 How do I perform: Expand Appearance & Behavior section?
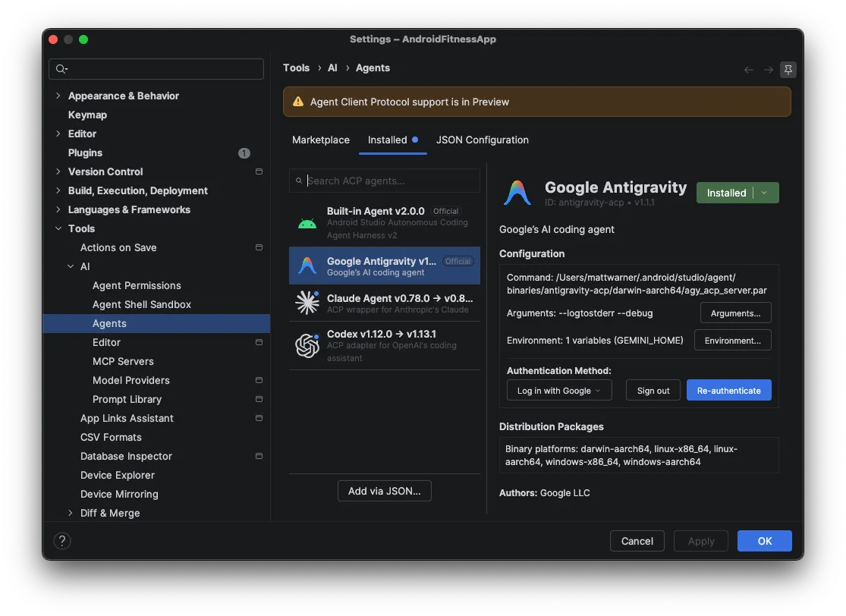point(58,96)
